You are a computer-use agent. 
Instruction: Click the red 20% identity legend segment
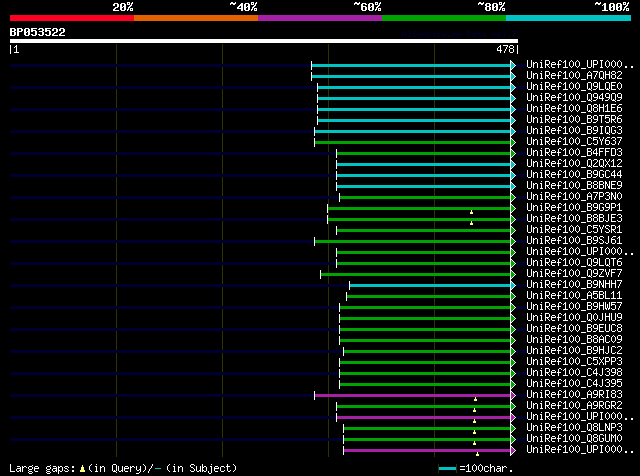[x=72, y=18]
